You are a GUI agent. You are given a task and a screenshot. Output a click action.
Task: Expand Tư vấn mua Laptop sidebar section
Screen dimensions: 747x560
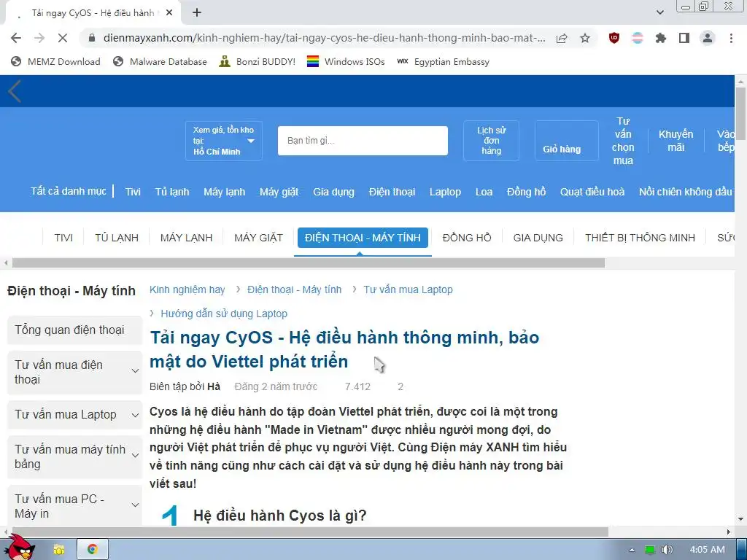[x=75, y=415]
